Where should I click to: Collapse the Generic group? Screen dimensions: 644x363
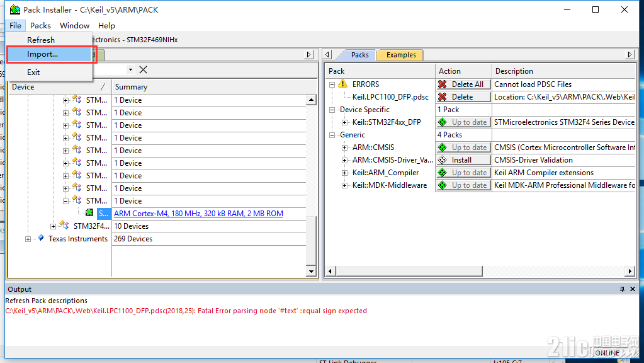coord(332,135)
